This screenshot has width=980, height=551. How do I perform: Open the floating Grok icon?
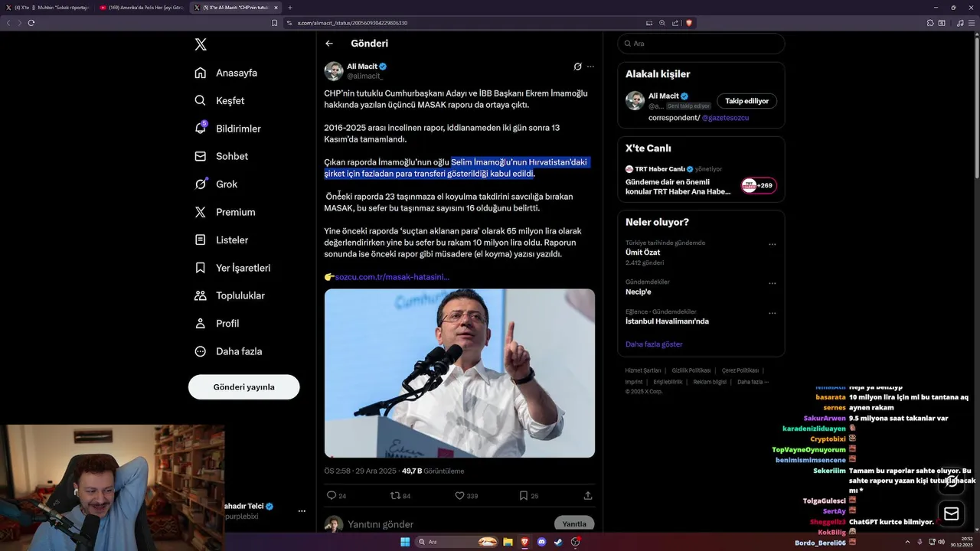point(951,481)
